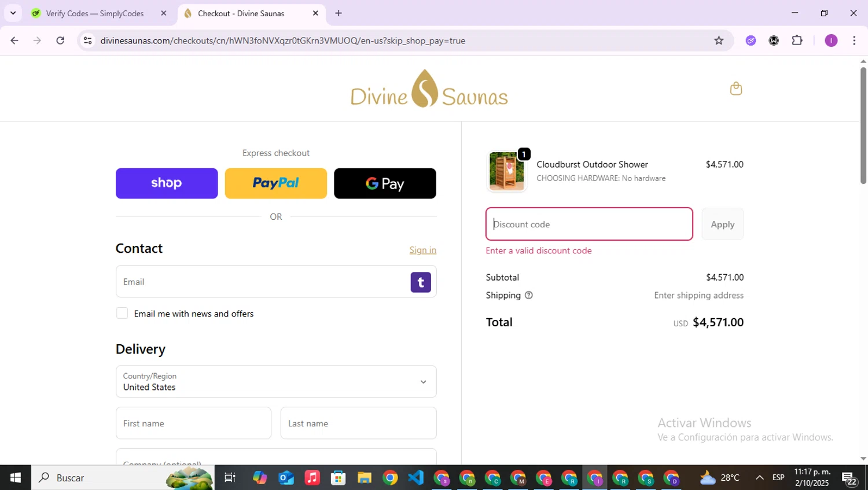Click the Apply discount button
The width and height of the screenshot is (868, 490).
(x=723, y=224)
